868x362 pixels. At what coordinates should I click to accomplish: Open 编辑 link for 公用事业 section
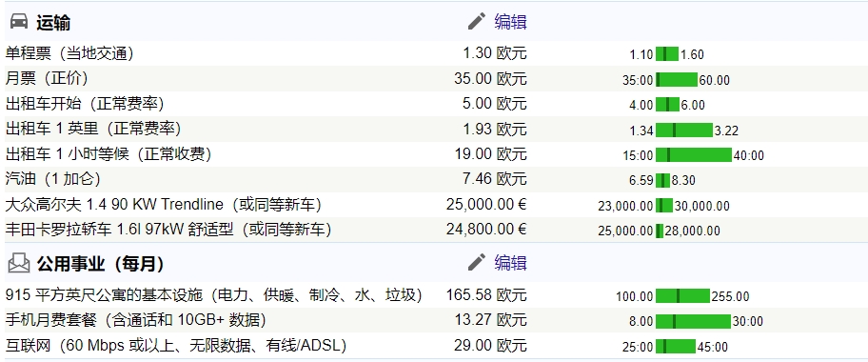pos(510,263)
